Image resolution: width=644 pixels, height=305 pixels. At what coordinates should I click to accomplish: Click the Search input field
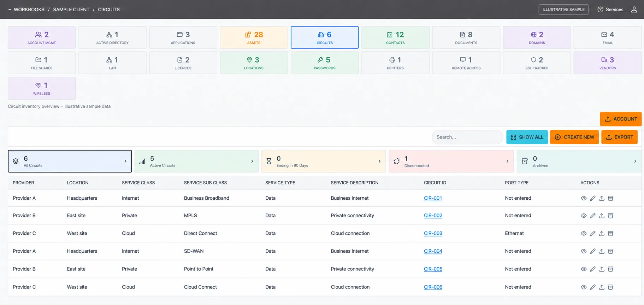[x=467, y=137]
